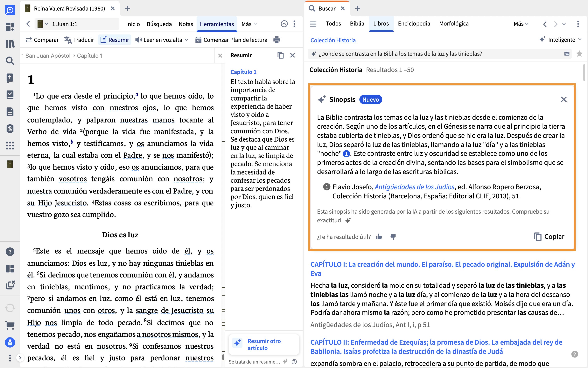This screenshot has height=368, width=588.
Task: Click the Resumir otro artículo button
Action: coord(264,344)
